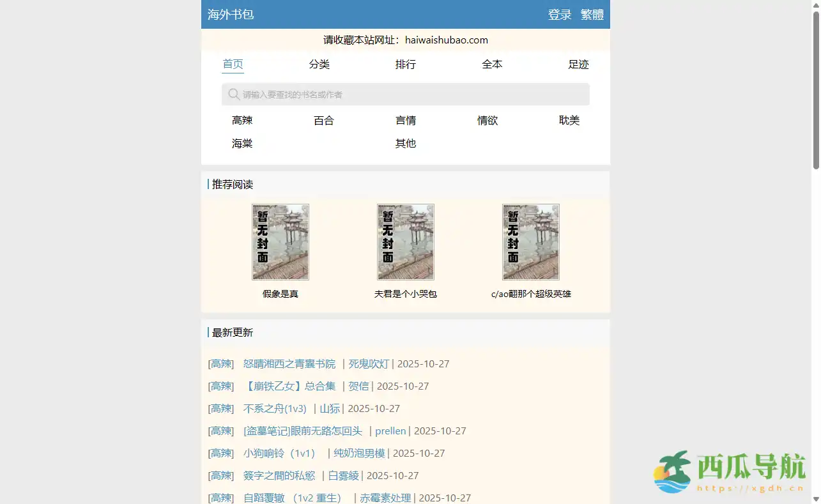The width and height of the screenshot is (821, 504).
Task: Open the novel 假象是真 cover thumbnail
Action: click(280, 241)
